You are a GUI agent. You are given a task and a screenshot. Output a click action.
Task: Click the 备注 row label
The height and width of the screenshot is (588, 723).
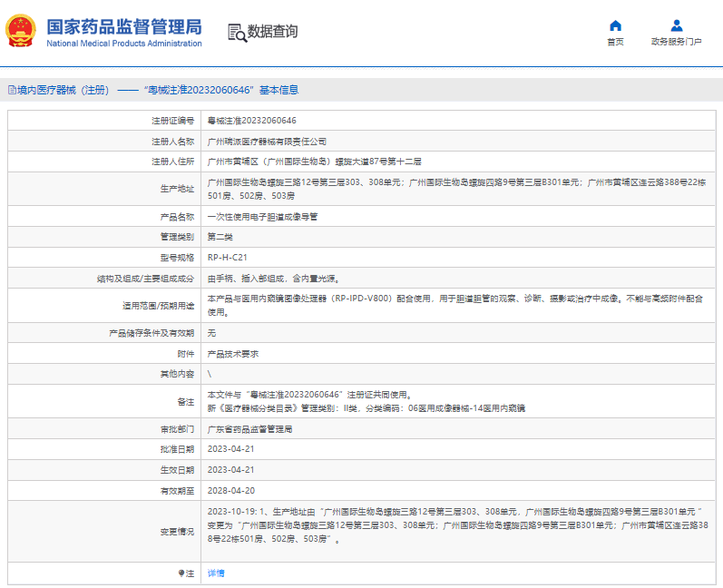pos(186,402)
